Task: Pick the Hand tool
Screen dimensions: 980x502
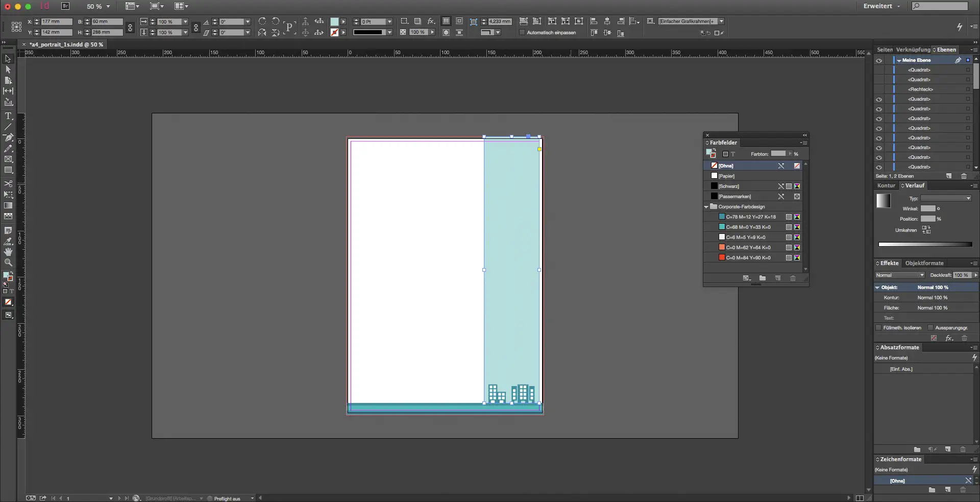Action: coord(8,252)
